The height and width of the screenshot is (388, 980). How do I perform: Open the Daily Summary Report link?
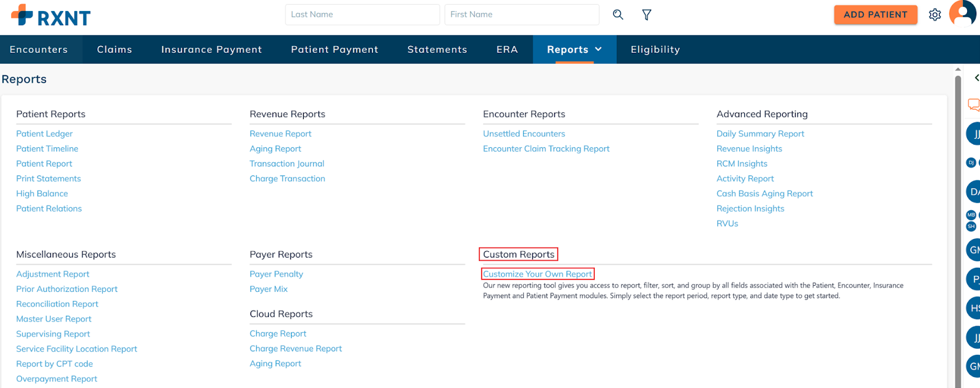pyautogui.click(x=760, y=134)
